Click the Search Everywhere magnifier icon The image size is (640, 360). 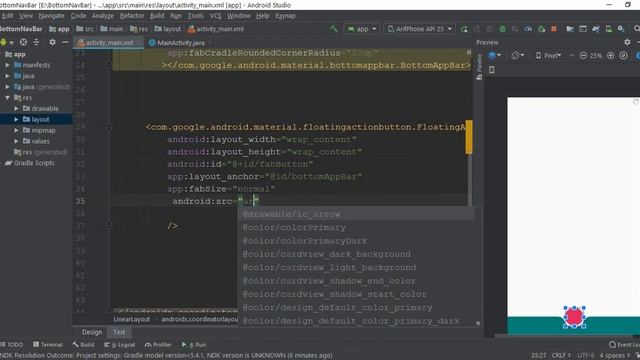[636, 29]
